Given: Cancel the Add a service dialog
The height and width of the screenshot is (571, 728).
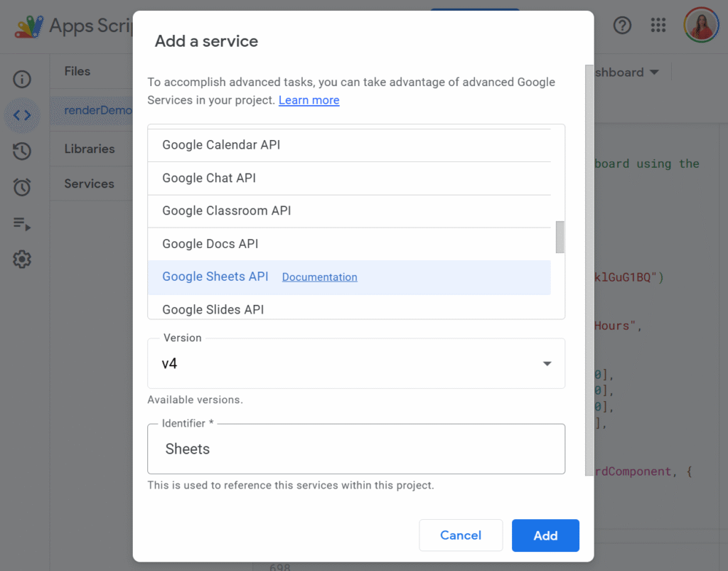Looking at the screenshot, I should [461, 535].
